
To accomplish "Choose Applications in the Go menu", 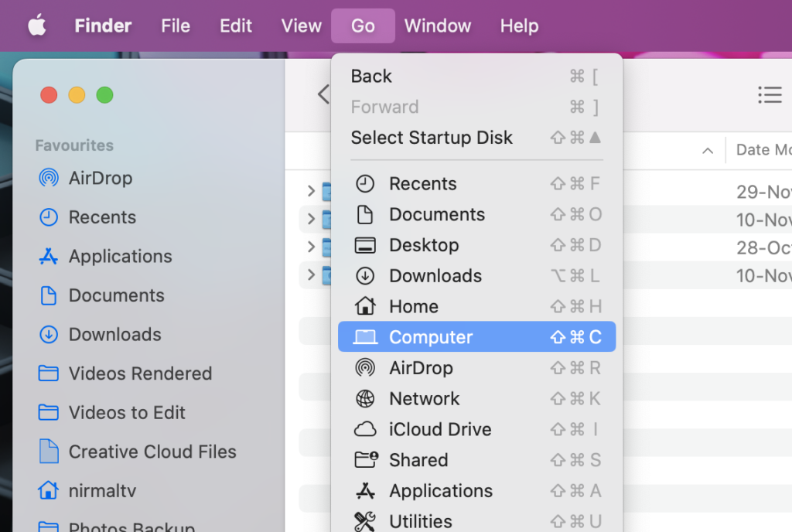I will click(476, 491).
